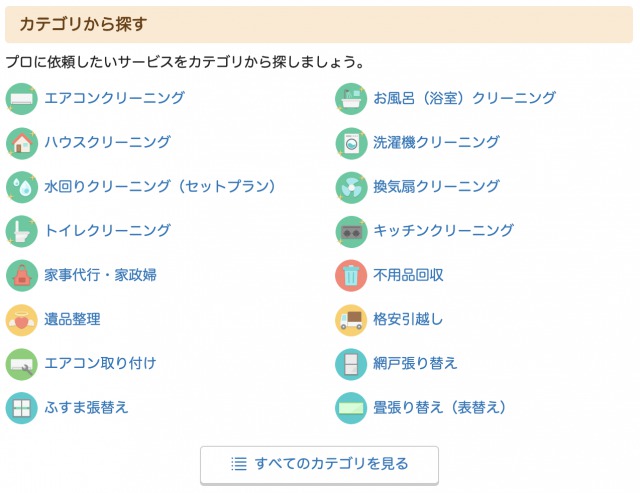Click the housekeeper apron icon
This screenshot has height=493, width=640.
tap(21, 275)
